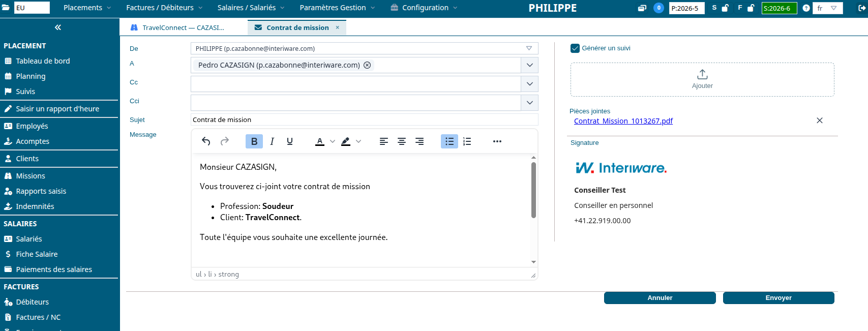Open Planning in the sidebar
The height and width of the screenshot is (331, 868).
tap(31, 76)
